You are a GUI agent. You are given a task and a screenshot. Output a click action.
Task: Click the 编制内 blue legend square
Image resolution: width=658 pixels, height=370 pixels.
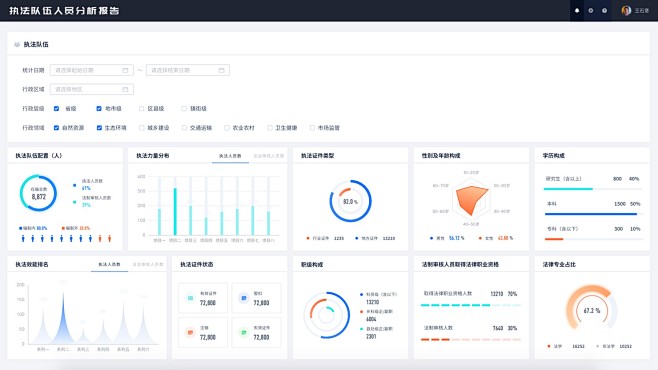(20, 228)
